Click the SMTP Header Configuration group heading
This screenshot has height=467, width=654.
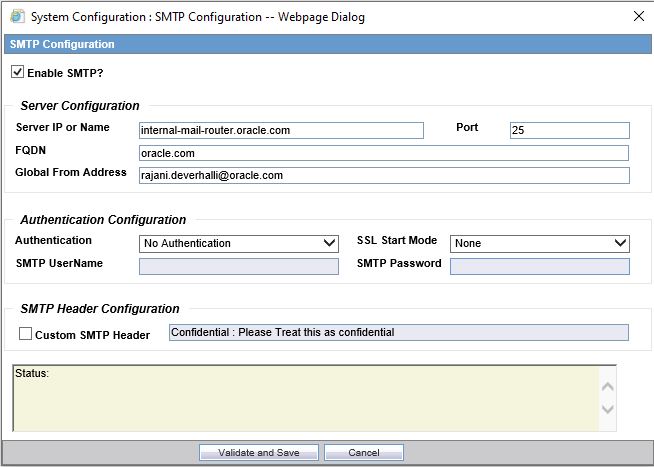pyautogui.click(x=100, y=309)
